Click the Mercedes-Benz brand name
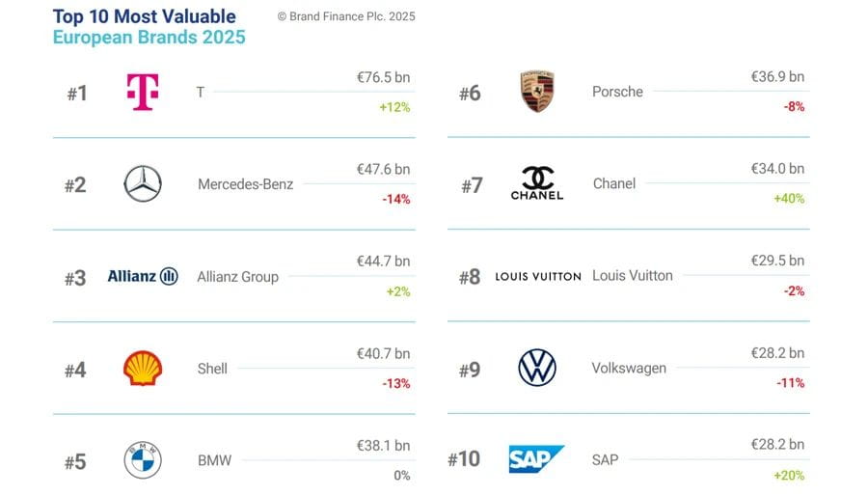Viewport: 868px width, 496px height. 245,184
